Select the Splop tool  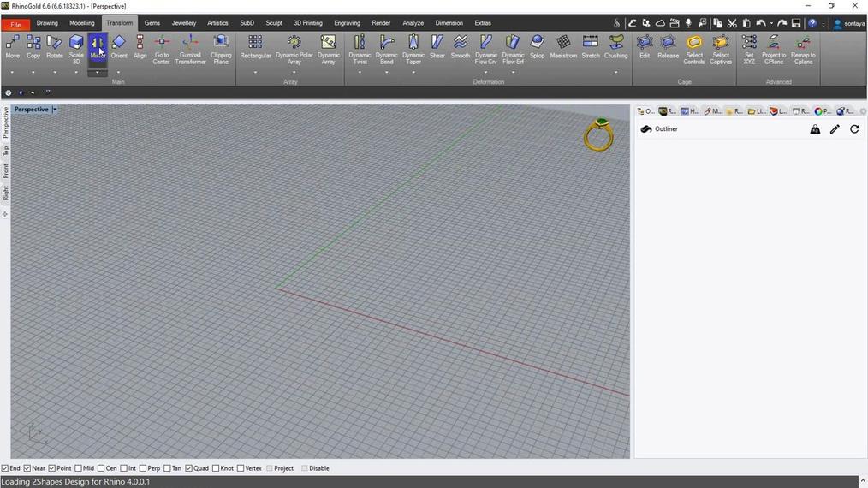537,47
